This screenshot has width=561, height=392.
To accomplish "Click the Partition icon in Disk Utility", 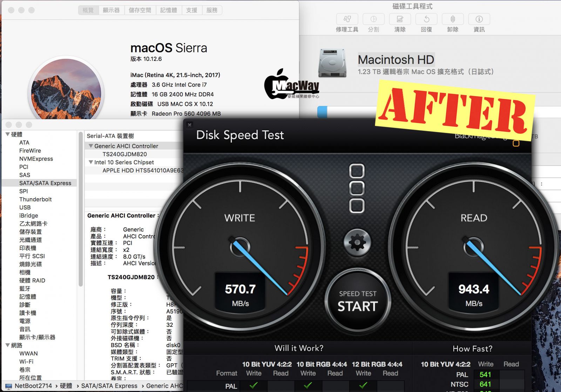I will pyautogui.click(x=373, y=19).
